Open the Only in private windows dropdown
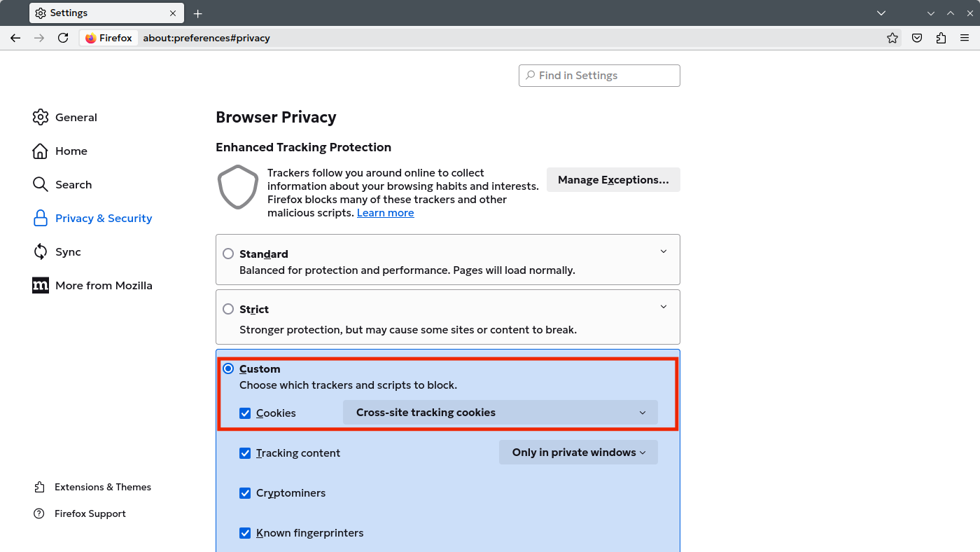The image size is (980, 552). click(578, 452)
